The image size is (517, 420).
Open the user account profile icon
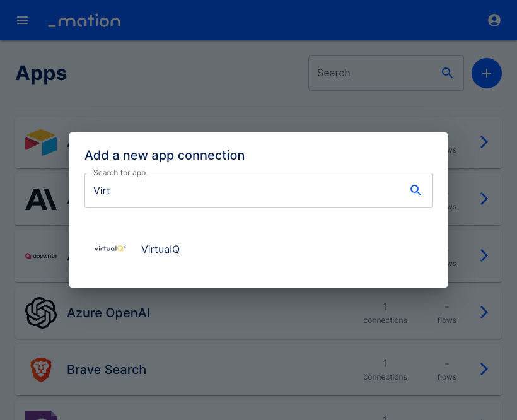494,20
